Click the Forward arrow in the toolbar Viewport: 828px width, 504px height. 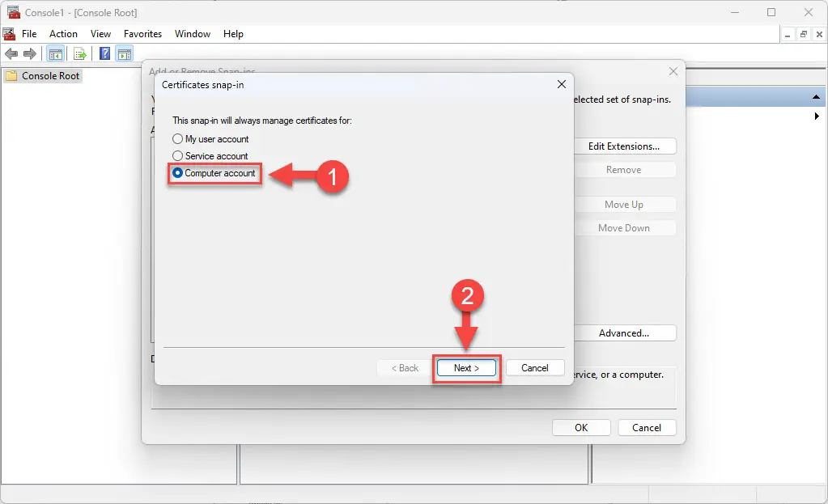pos(30,54)
